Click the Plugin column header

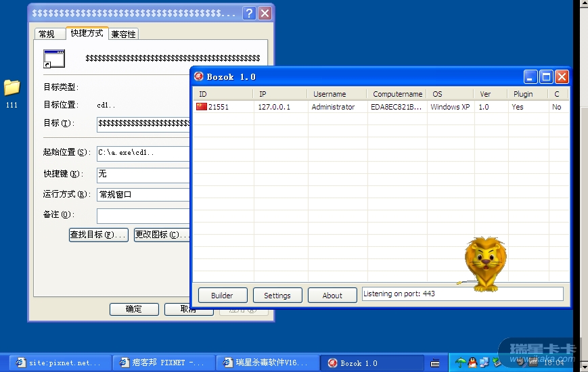(527, 94)
